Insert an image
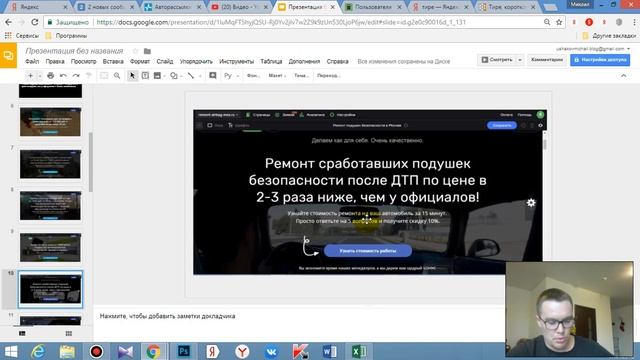The height and width of the screenshot is (360, 640). point(157,76)
